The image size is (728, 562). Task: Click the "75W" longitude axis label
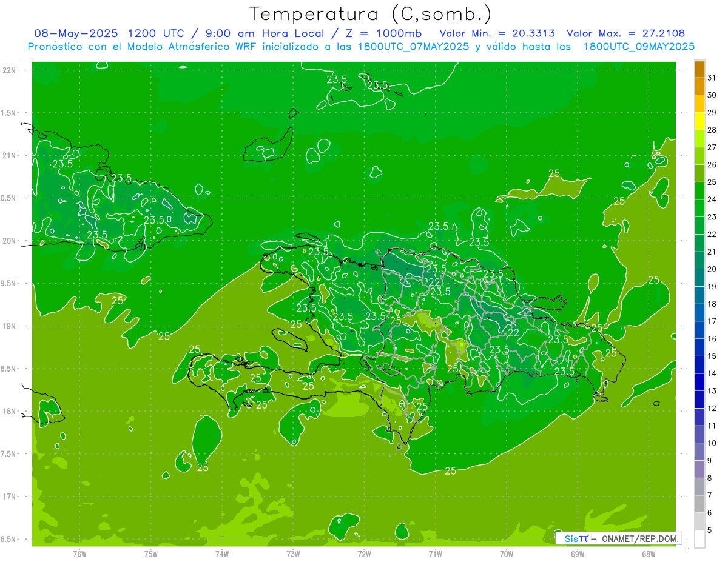151,554
